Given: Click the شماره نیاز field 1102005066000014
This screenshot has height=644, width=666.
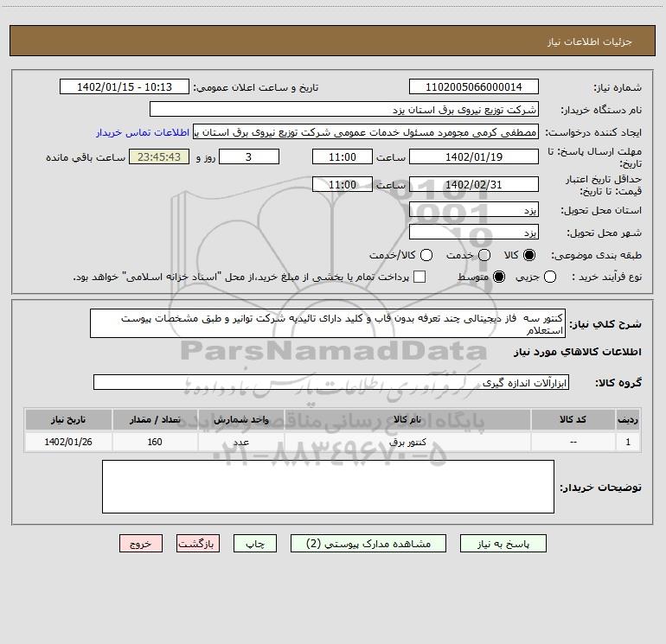Looking at the screenshot, I should coord(474,87).
